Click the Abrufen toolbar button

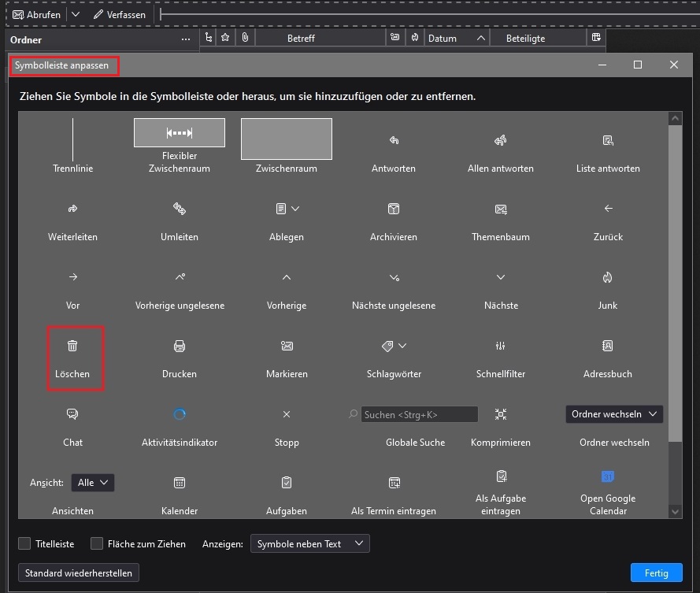(36, 14)
